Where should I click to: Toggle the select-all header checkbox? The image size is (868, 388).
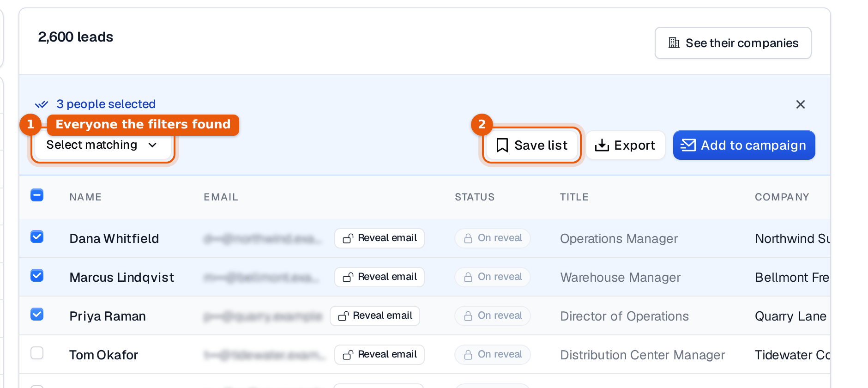(37, 195)
